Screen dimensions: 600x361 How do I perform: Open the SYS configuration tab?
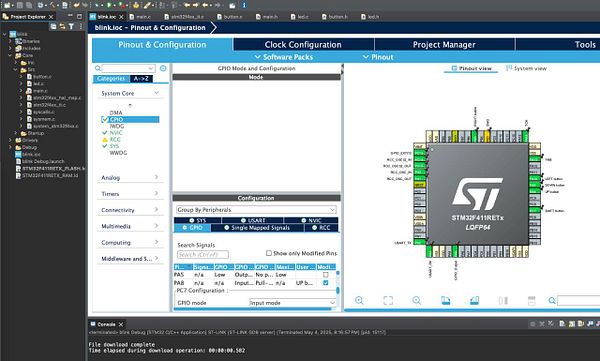[197, 221]
